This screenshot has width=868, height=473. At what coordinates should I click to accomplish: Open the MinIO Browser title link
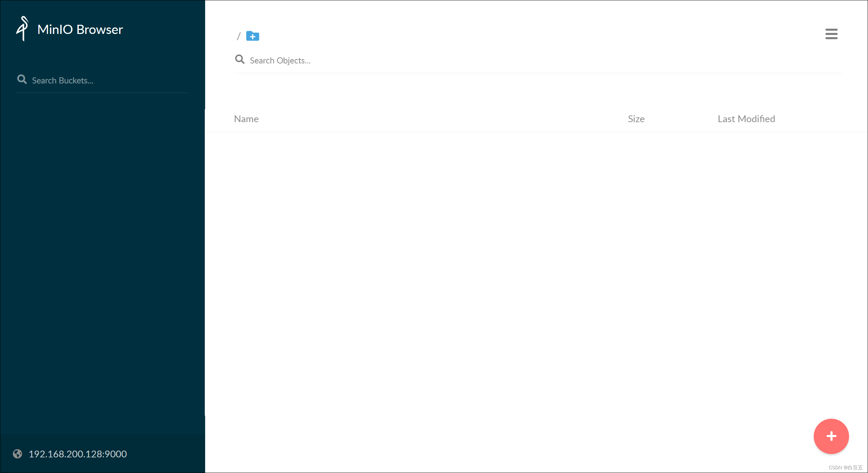(80, 30)
